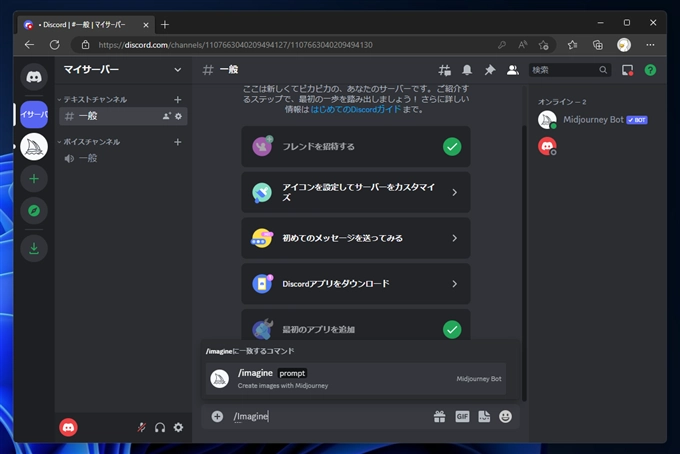Expand マイサーバー server dropdown menu
The height and width of the screenshot is (454, 680).
coord(177,70)
